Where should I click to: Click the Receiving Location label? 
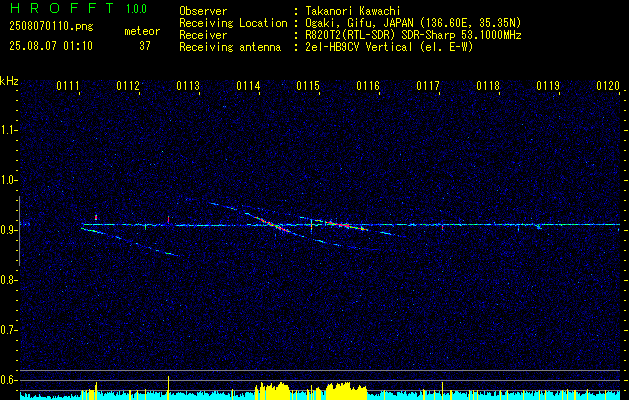(233, 23)
